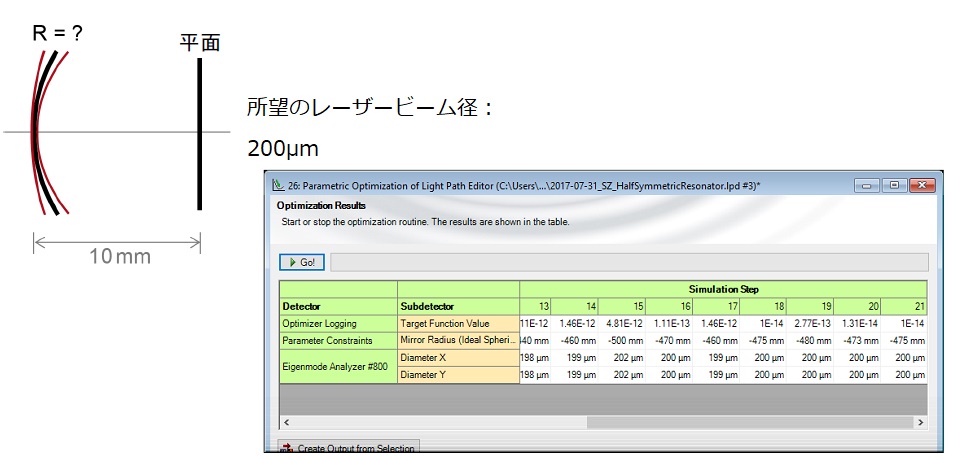Click the Target Function Value subdetector cell
Screen dimensions: 960x460
coord(457,323)
